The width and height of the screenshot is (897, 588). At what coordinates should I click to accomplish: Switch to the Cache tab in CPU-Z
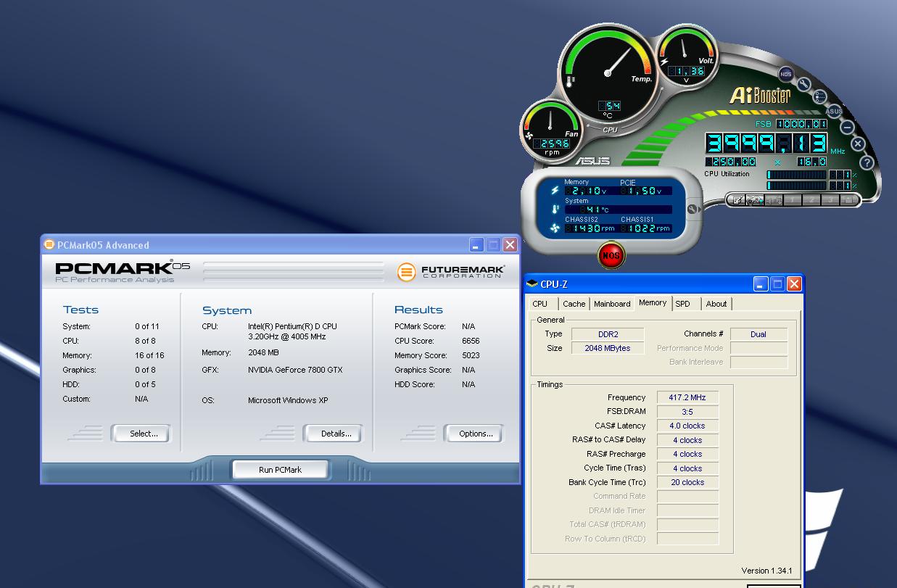coord(574,304)
